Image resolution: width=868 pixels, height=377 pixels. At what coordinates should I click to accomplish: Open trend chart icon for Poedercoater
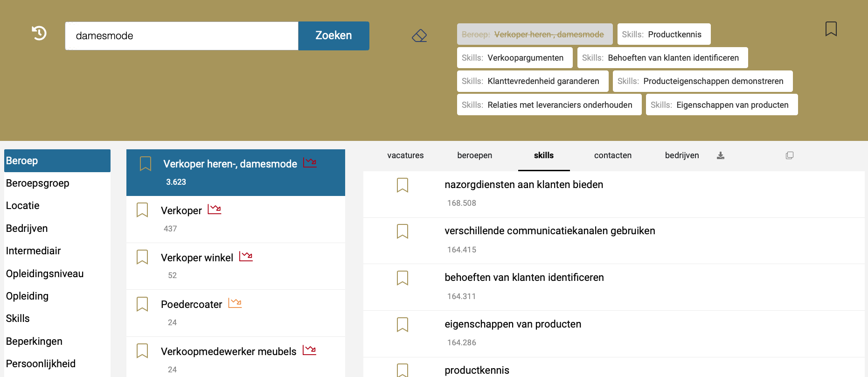point(235,303)
